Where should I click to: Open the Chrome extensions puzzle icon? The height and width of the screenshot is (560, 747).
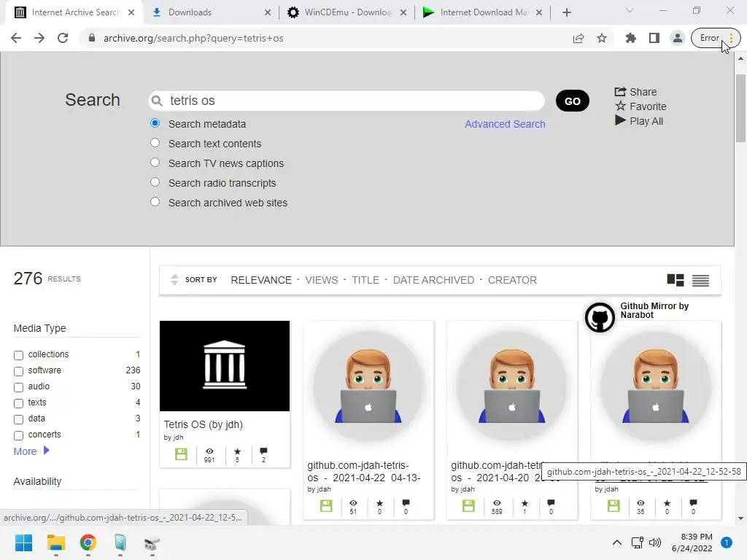631,38
